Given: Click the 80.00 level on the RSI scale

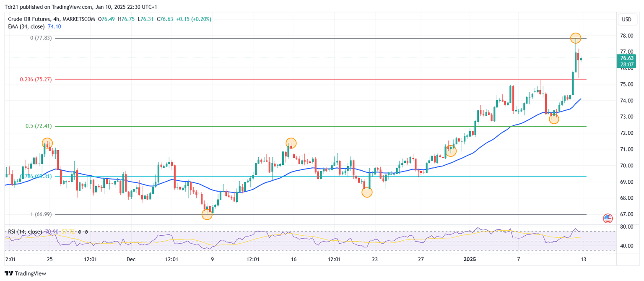Looking at the screenshot, I should pos(626,227).
